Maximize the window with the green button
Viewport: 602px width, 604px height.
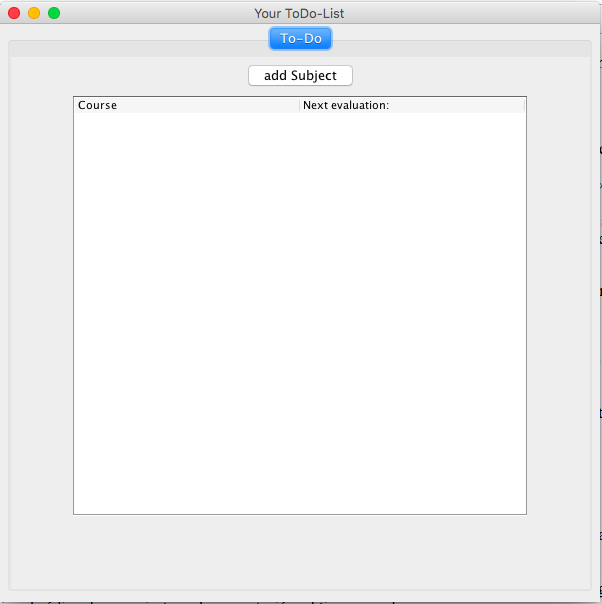click(54, 13)
